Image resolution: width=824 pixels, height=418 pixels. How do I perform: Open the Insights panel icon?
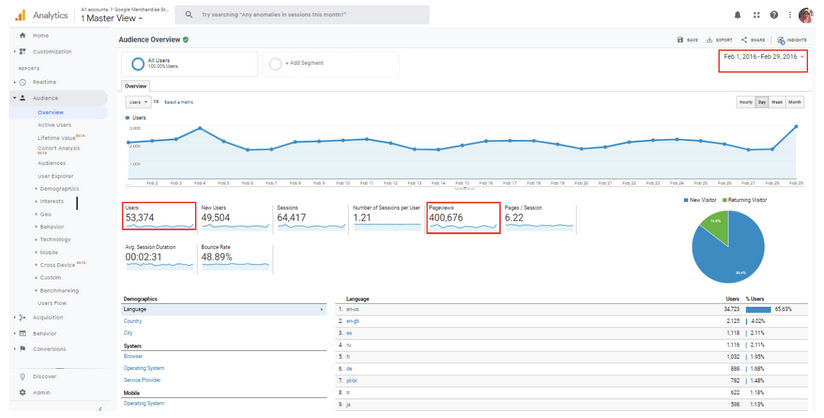[x=781, y=40]
